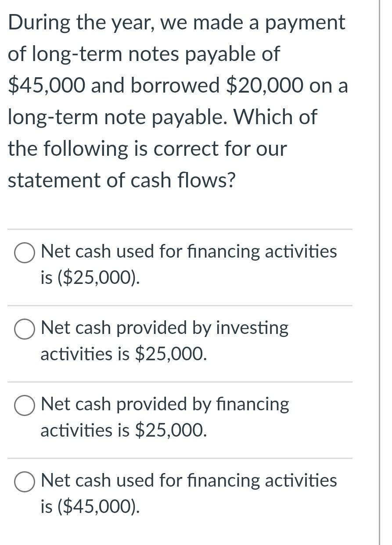The height and width of the screenshot is (545, 392).
Task: Select the "Net cash used for financing activities is ($45,000)" option
Action: tap(25, 481)
